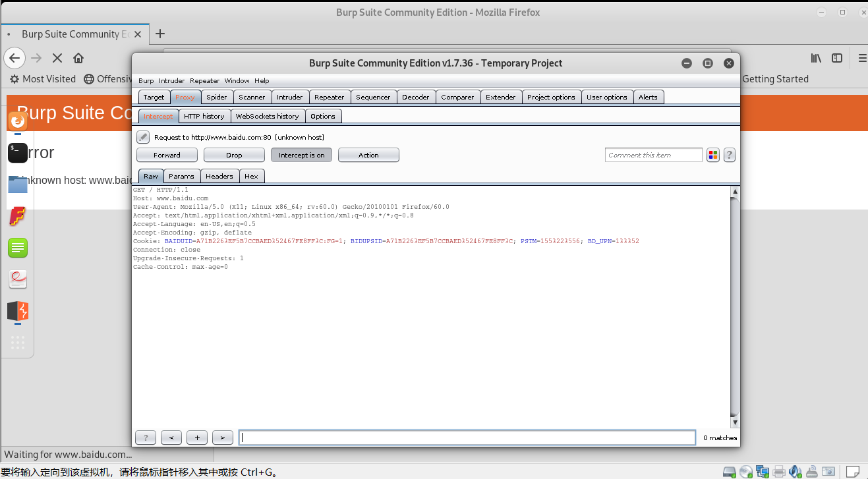Switch request view to Hex tab
868x479 pixels.
click(x=251, y=176)
